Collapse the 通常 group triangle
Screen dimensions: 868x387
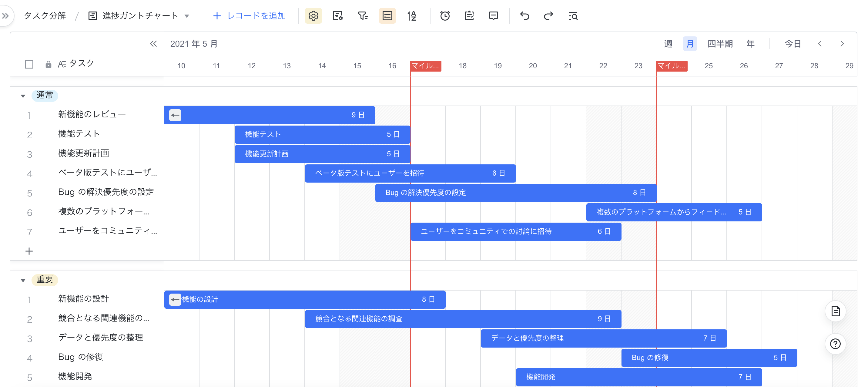pyautogui.click(x=23, y=96)
